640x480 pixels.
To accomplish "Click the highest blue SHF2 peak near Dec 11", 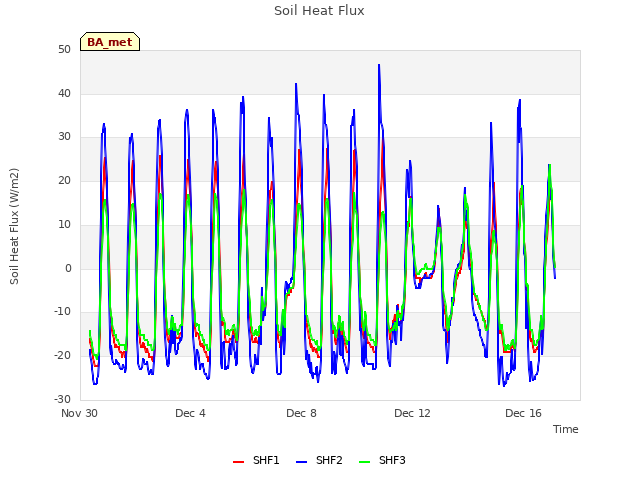I will click(x=379, y=65).
